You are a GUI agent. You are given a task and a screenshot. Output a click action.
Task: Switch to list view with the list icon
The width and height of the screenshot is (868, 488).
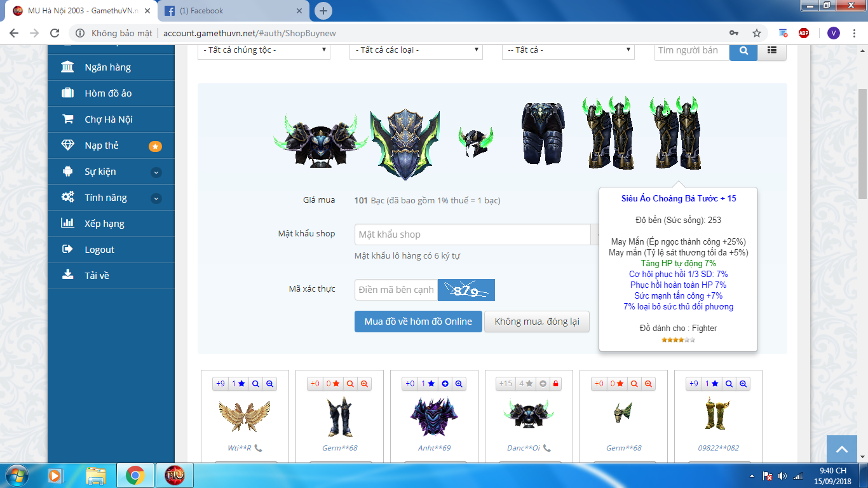pyautogui.click(x=772, y=51)
